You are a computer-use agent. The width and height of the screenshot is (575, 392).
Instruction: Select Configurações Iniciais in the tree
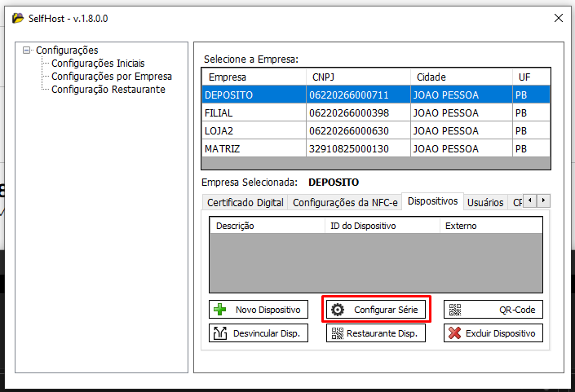[x=98, y=64]
